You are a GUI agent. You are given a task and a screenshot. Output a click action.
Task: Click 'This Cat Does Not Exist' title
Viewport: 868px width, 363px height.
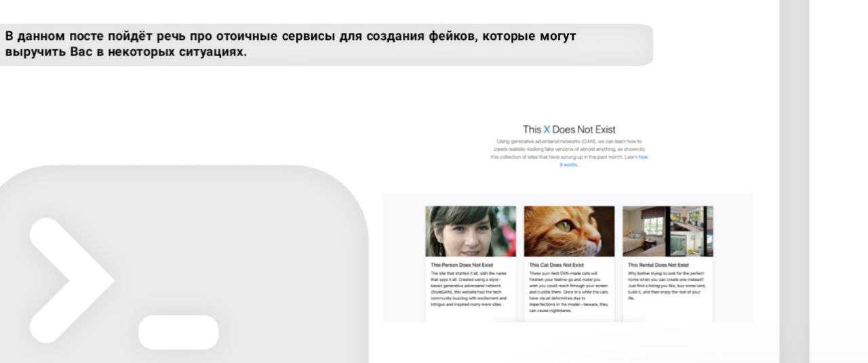pyautogui.click(x=557, y=265)
